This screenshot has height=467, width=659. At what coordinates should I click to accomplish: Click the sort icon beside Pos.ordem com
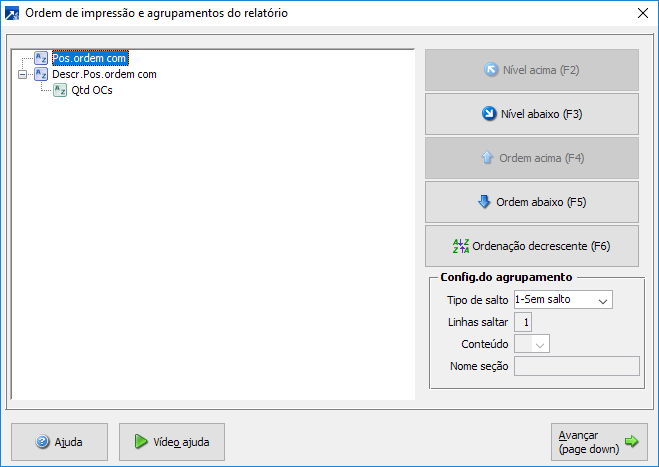41,58
